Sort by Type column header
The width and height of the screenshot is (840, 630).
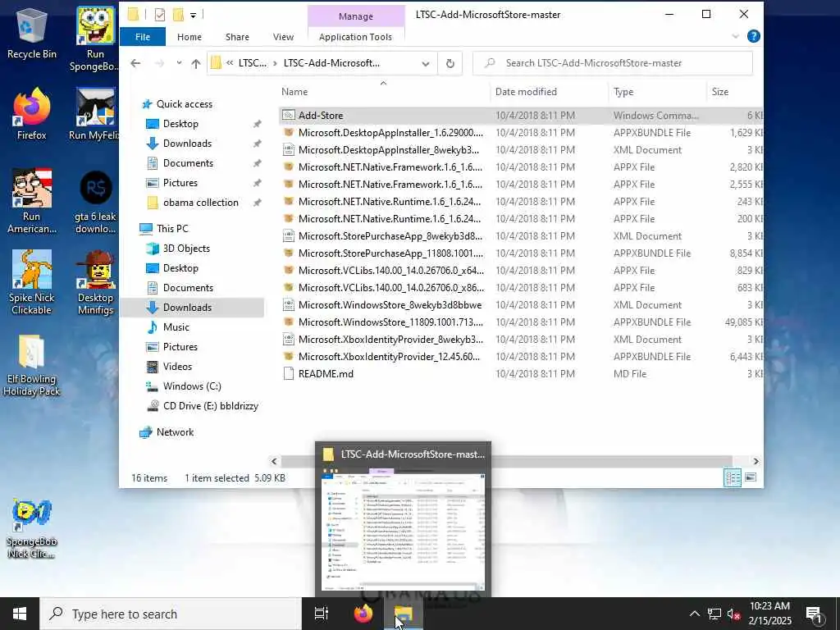(623, 92)
